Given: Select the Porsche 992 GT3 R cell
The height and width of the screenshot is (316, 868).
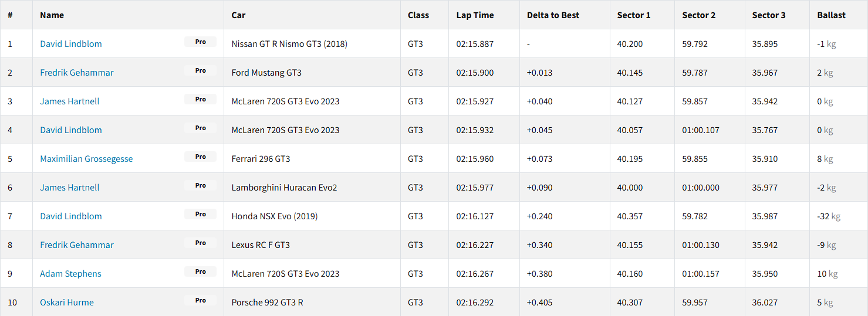Looking at the screenshot, I should point(267,303).
